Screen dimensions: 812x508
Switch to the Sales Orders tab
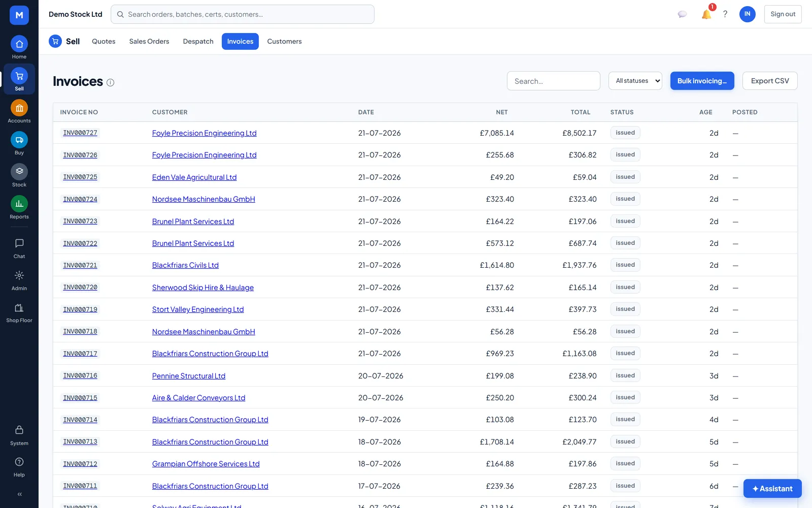tap(149, 41)
